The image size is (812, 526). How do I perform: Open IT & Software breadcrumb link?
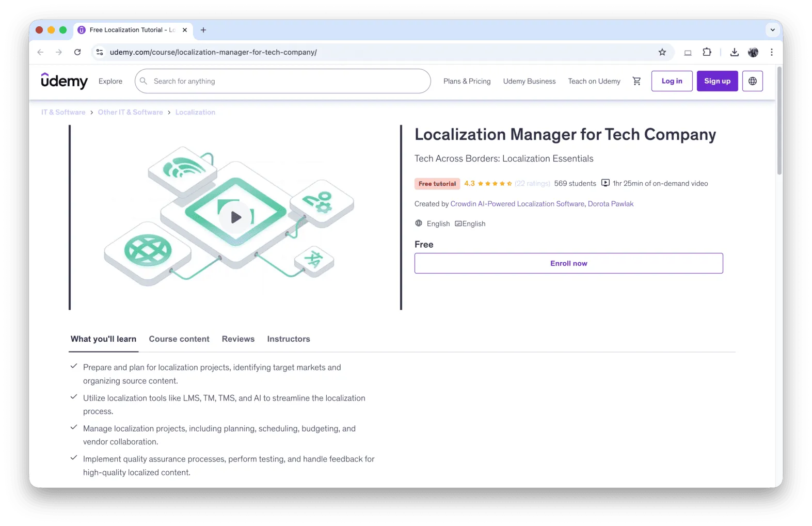click(63, 112)
